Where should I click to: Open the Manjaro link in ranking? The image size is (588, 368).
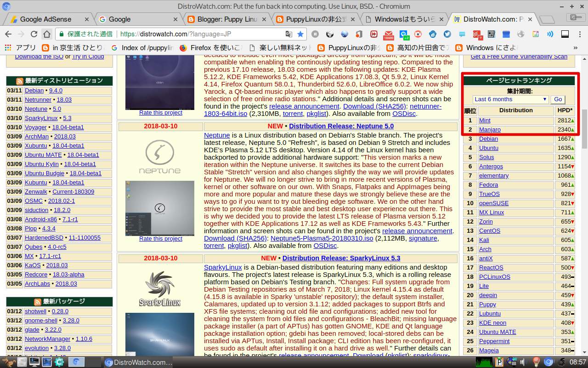click(490, 130)
